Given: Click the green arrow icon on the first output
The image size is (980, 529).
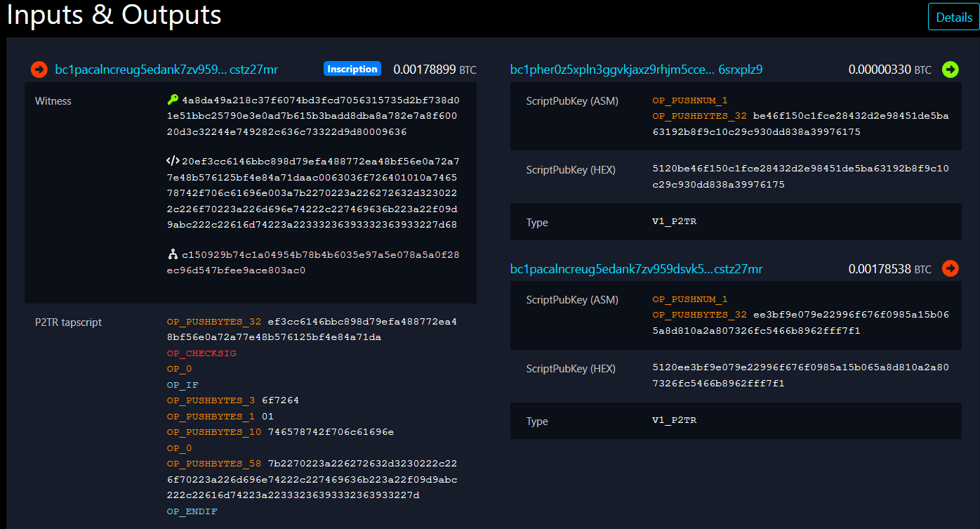Looking at the screenshot, I should (x=950, y=70).
